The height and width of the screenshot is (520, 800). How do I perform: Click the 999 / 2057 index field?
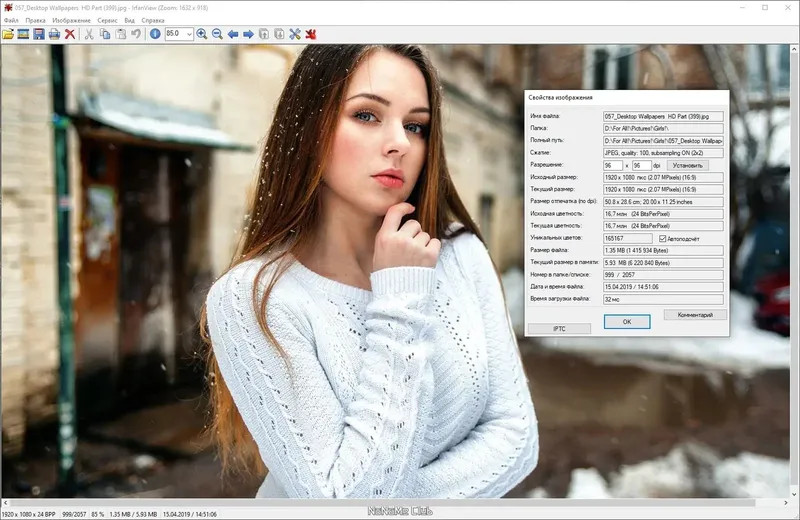point(663,275)
